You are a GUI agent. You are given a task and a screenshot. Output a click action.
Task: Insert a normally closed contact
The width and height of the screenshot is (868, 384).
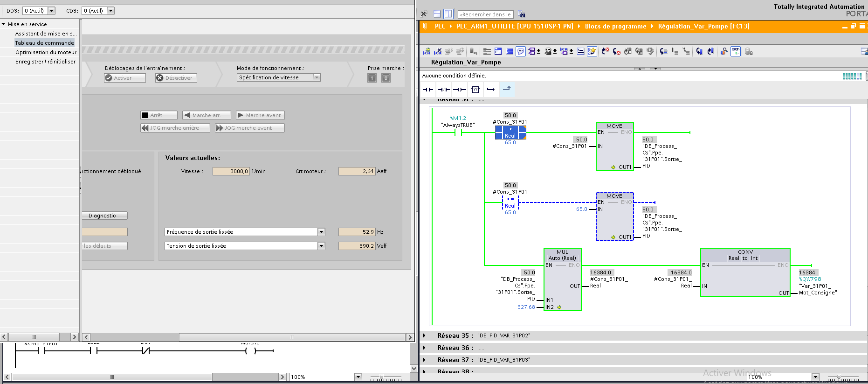pos(444,90)
